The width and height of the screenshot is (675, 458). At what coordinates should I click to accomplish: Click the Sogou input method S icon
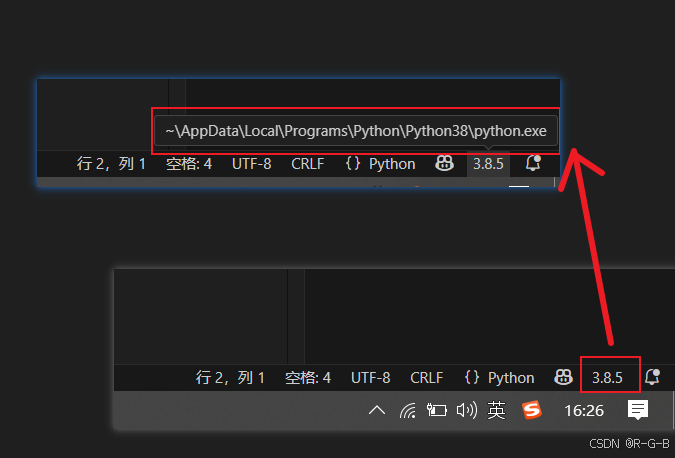(x=532, y=410)
